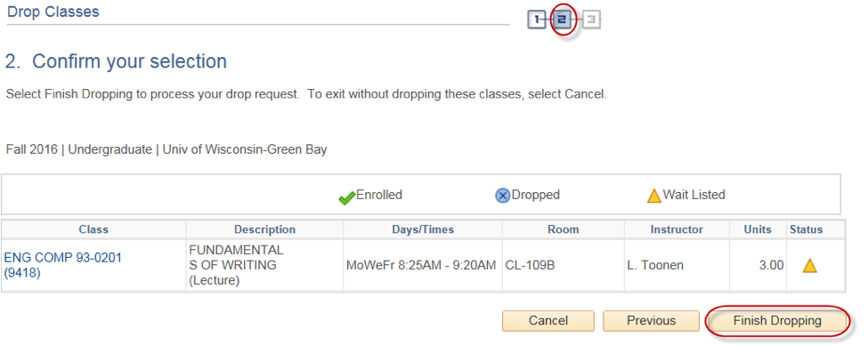
Task: Click the Drop Classes page title
Action: click(53, 12)
